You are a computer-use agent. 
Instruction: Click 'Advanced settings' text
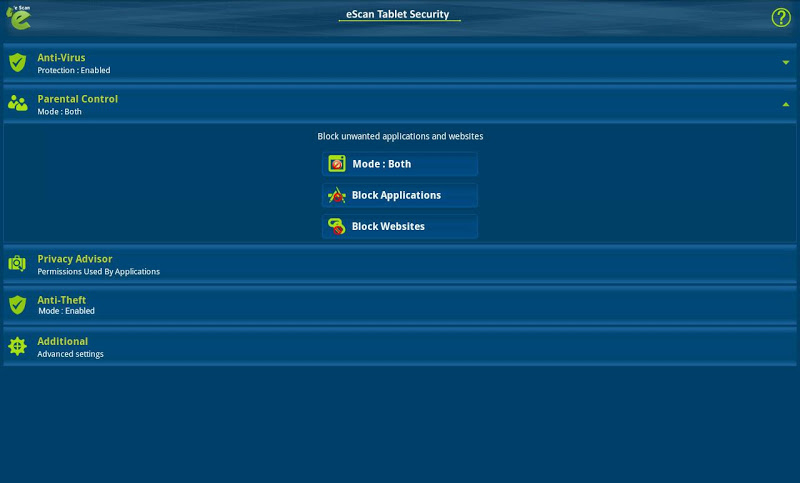tap(70, 354)
